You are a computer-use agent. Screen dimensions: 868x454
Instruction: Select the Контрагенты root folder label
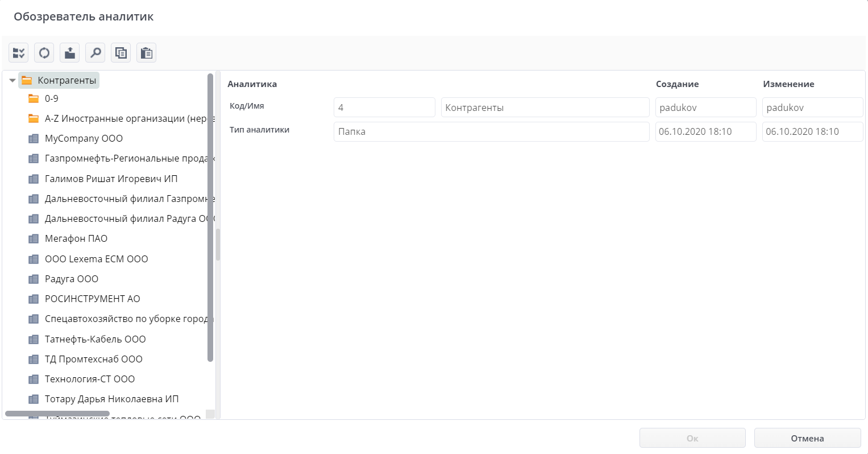click(x=67, y=80)
